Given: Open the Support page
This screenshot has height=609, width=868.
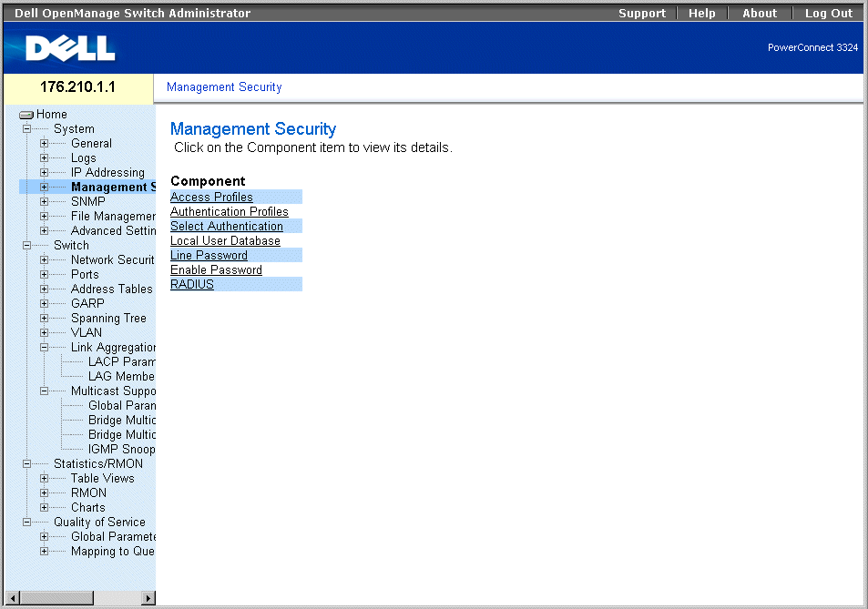Looking at the screenshot, I should point(642,14).
